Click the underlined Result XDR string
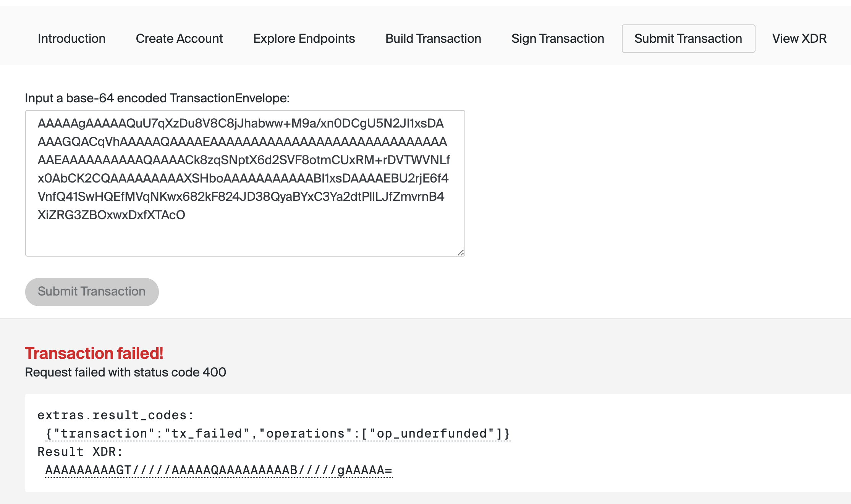 [218, 470]
